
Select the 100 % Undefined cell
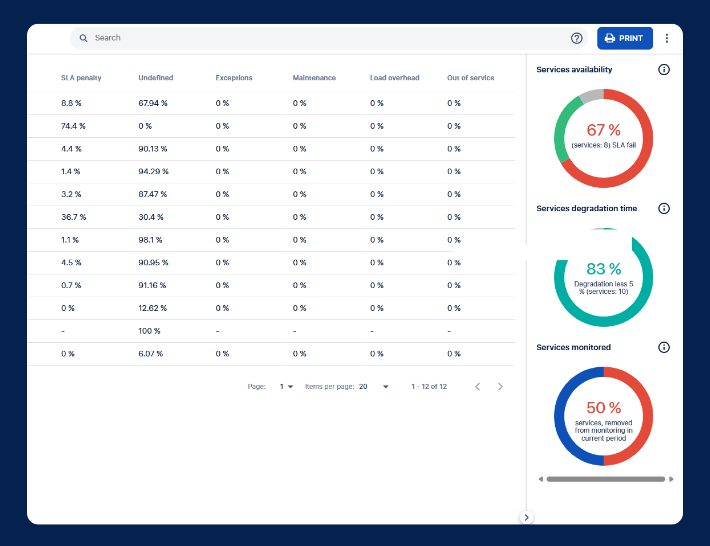[149, 331]
